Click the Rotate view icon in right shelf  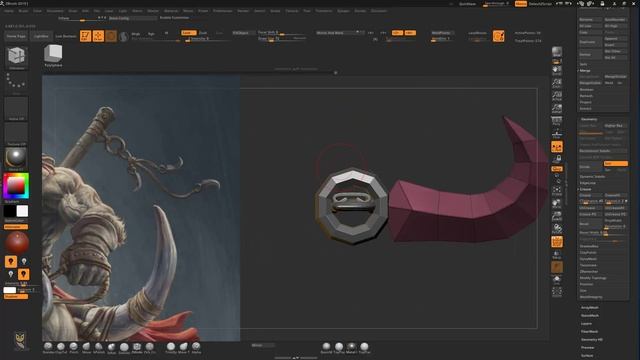coord(557,229)
